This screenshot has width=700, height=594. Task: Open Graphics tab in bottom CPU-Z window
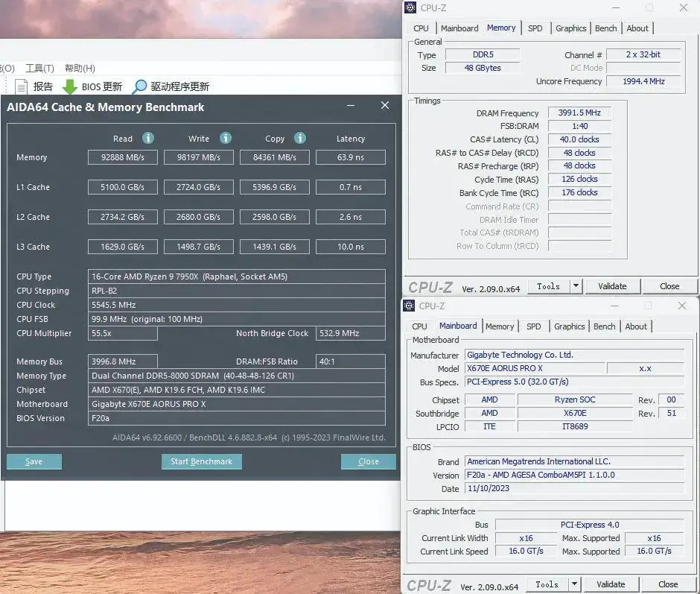[569, 326]
